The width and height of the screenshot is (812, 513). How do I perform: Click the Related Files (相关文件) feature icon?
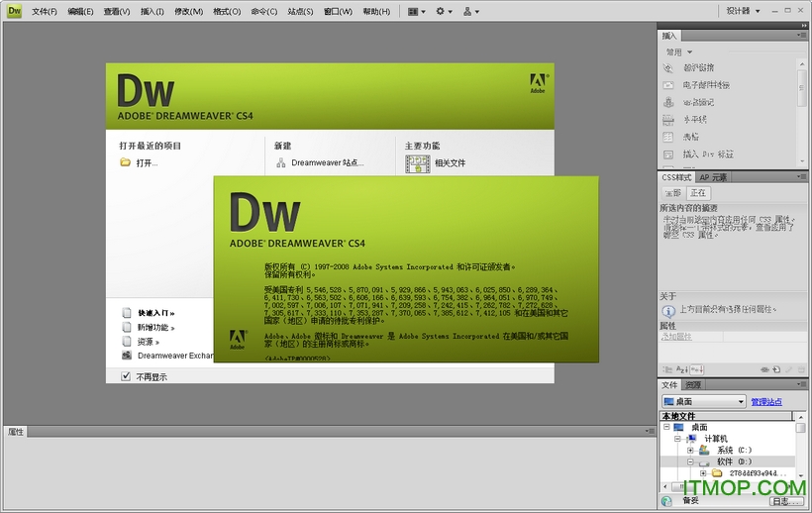click(418, 163)
